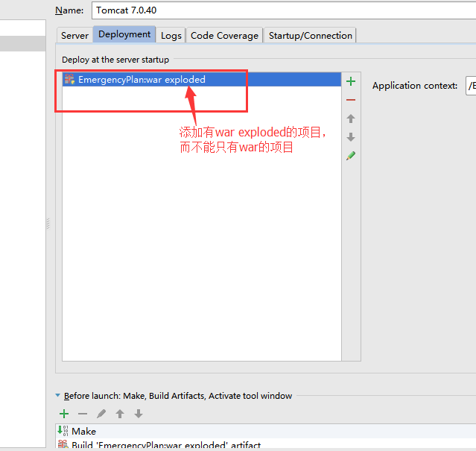Add a deployment artifact with the green plus

click(x=351, y=81)
